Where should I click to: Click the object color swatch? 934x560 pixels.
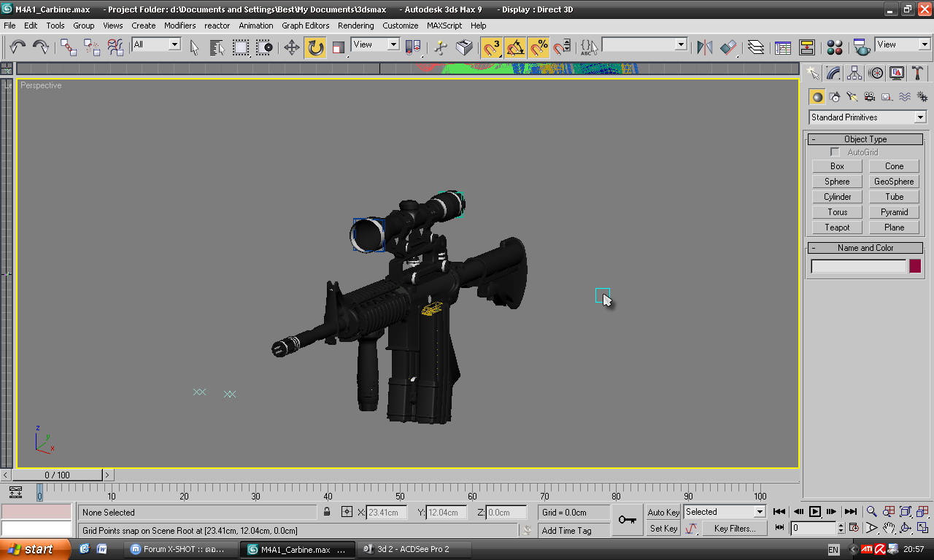click(x=915, y=266)
